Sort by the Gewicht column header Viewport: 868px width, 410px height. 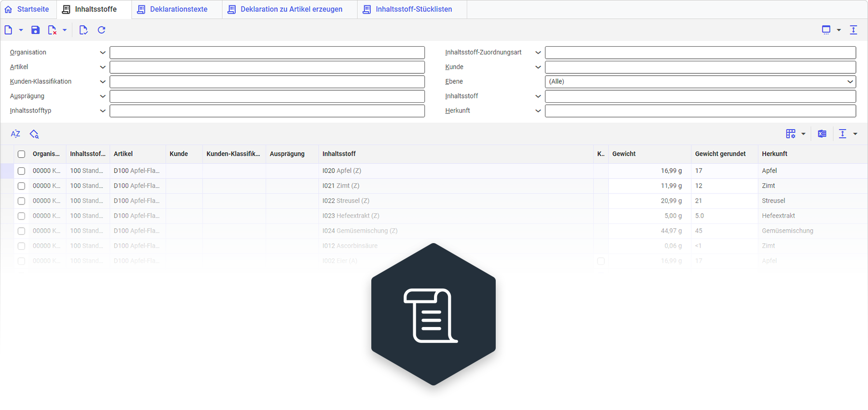click(624, 154)
